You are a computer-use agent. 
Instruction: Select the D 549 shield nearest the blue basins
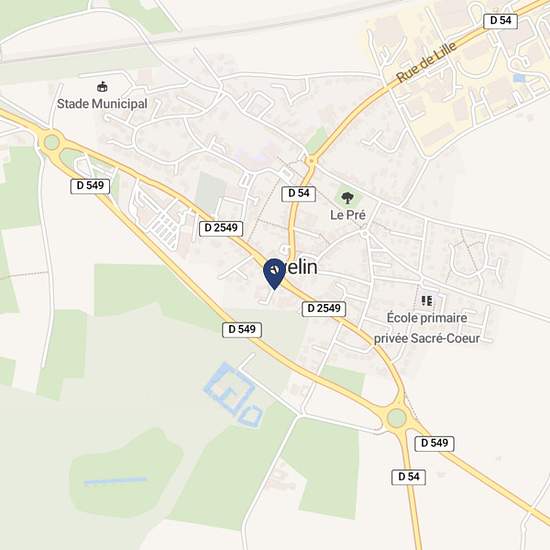click(x=242, y=330)
